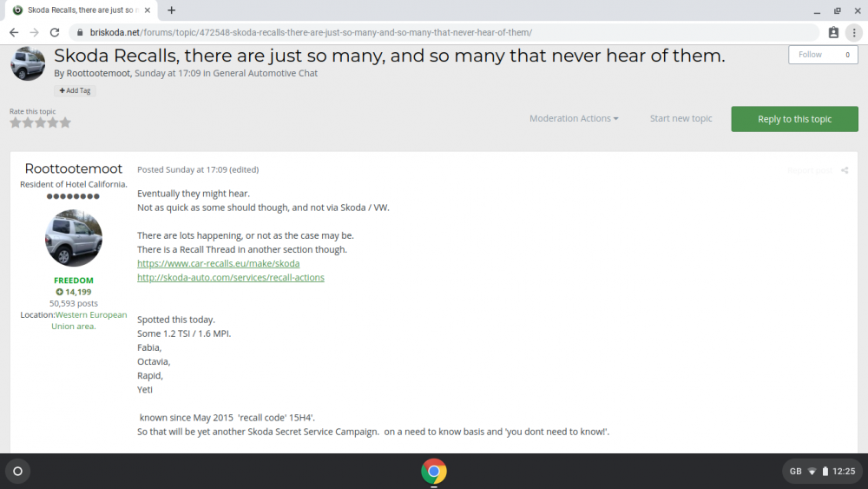Screen dimensions: 868x489
Task: Restore the browser window size
Action: (x=838, y=10)
